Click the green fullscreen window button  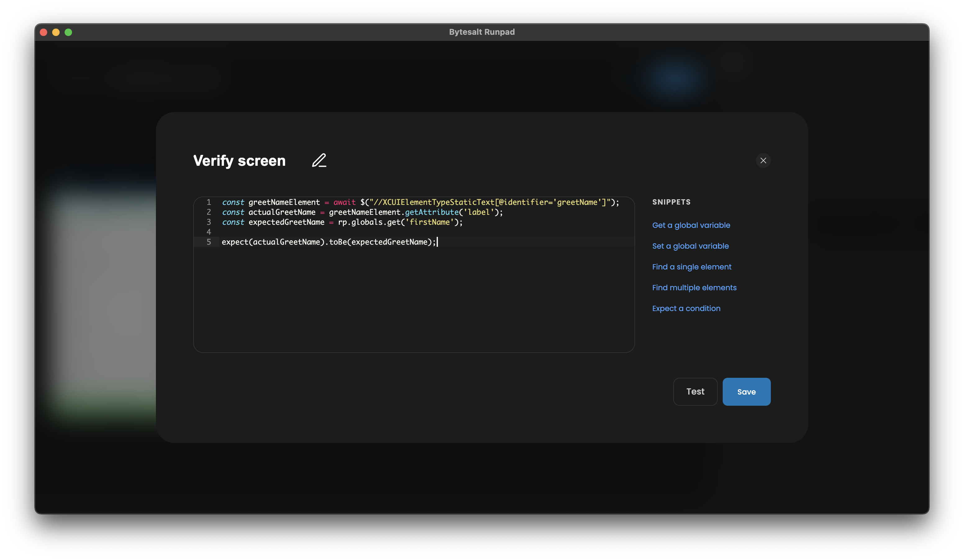(68, 32)
